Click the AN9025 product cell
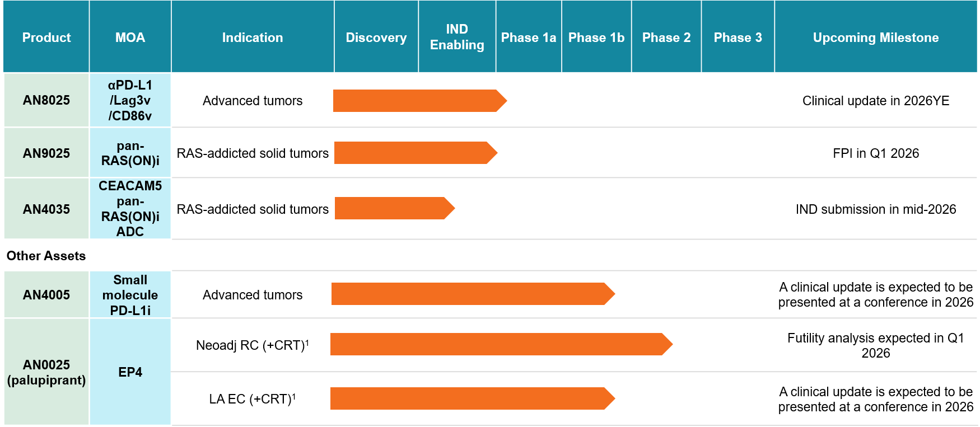Viewport: 980px width, 427px height. (x=46, y=153)
